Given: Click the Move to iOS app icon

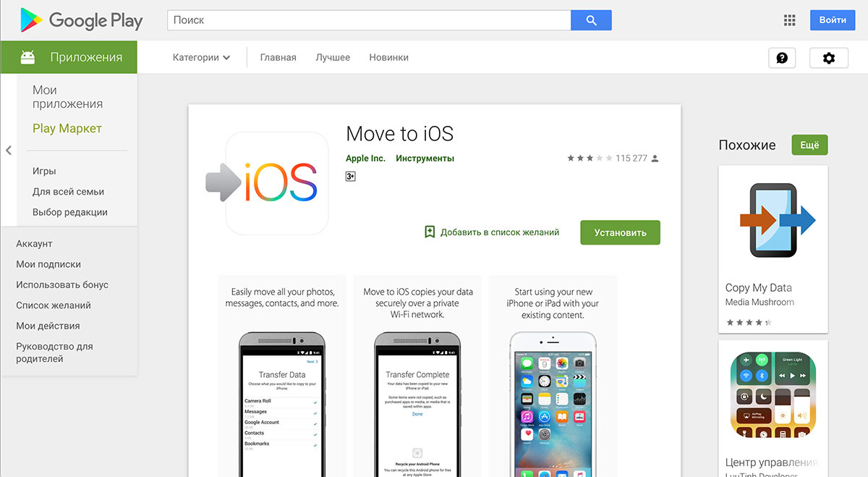Looking at the screenshot, I should (x=268, y=183).
